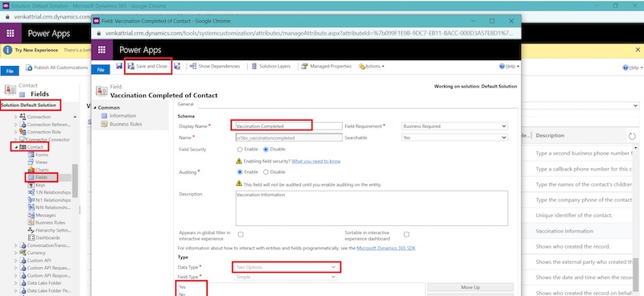Open the Field Type dropdown
The height and width of the screenshot is (296, 644).
point(286,277)
